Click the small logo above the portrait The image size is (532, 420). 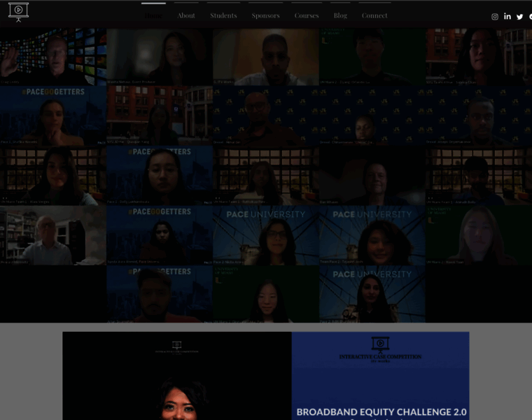click(x=177, y=348)
